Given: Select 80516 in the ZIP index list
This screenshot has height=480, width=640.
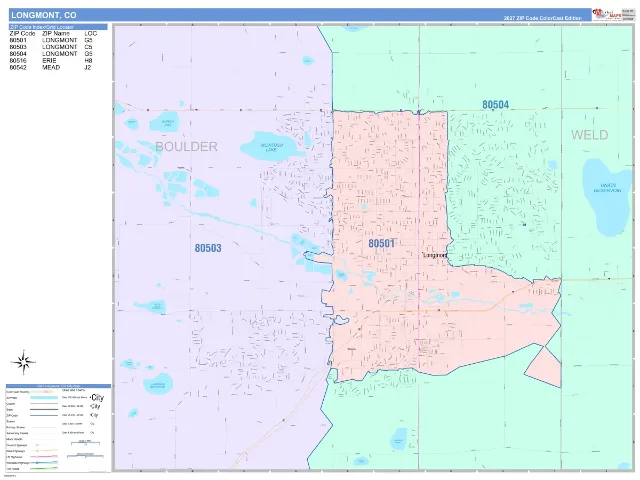Looking at the screenshot, I should point(18,60).
